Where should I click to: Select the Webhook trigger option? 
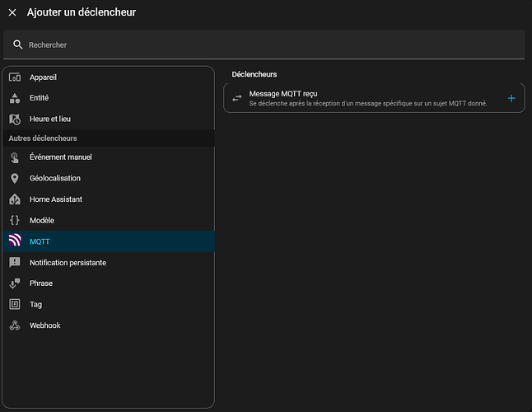coord(44,325)
